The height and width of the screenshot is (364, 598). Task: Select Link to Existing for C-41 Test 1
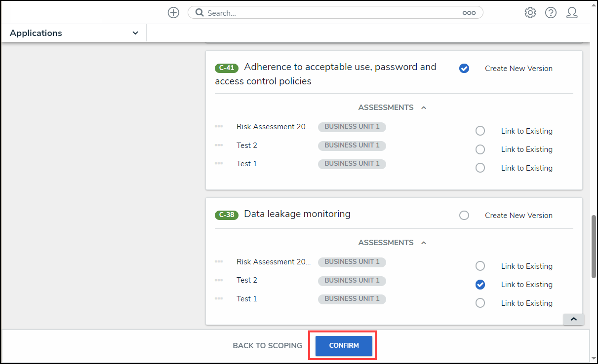click(x=480, y=168)
